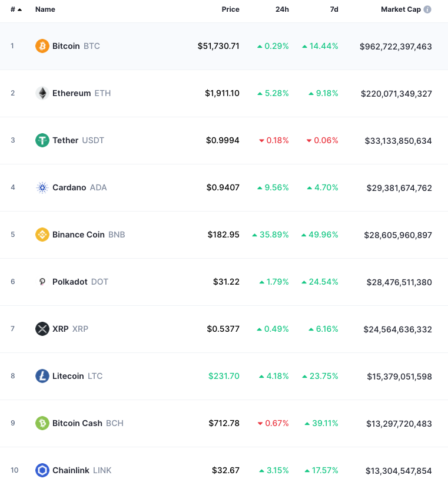Open the Chainlink LINK name link
This screenshot has height=485, width=448.
tap(82, 470)
